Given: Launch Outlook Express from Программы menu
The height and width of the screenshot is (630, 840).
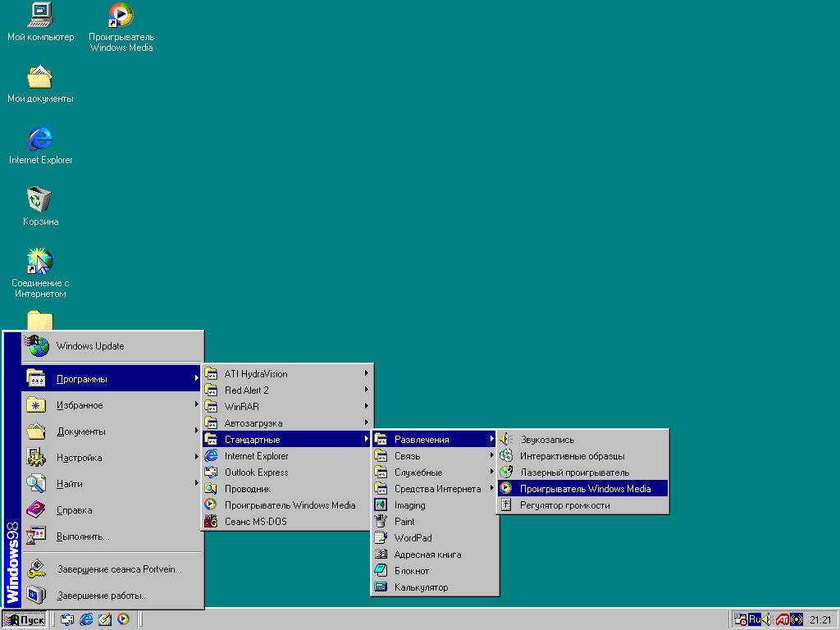Looking at the screenshot, I should (x=286, y=472).
